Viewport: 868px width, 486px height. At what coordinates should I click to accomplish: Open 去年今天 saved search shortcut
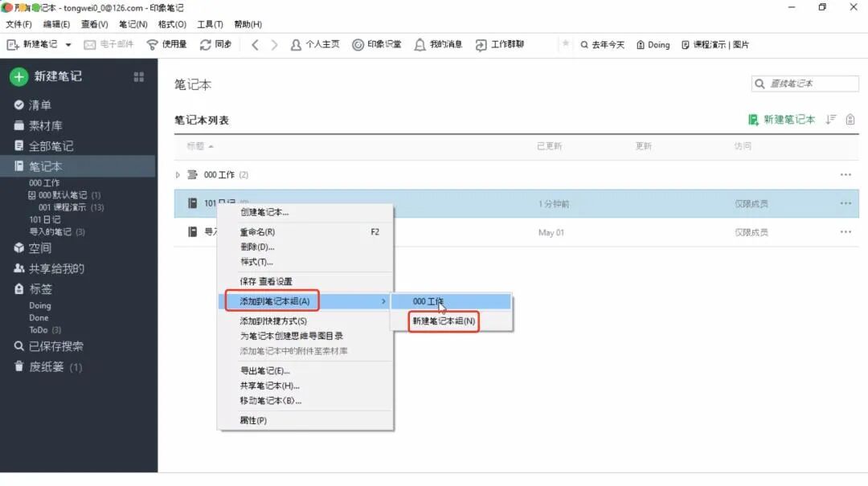tap(602, 45)
